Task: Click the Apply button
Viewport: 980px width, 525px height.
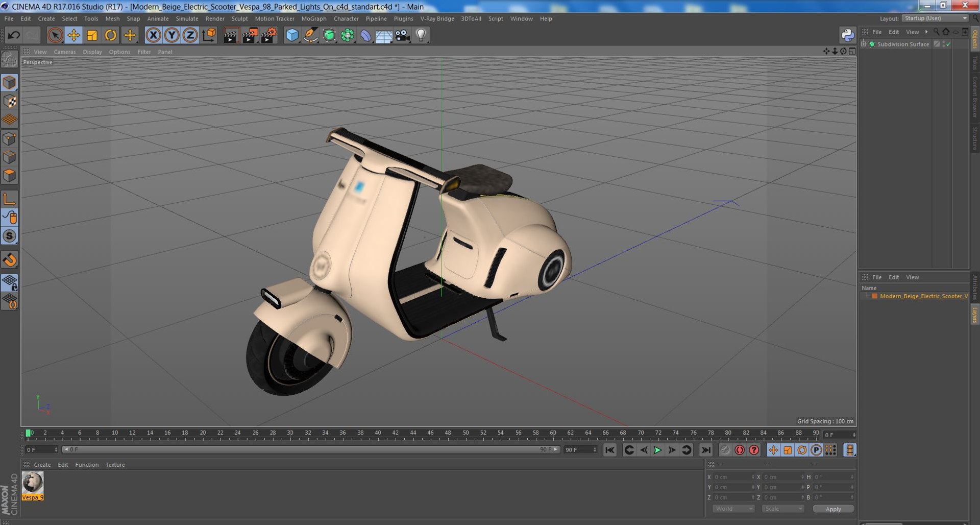Action: click(x=833, y=509)
